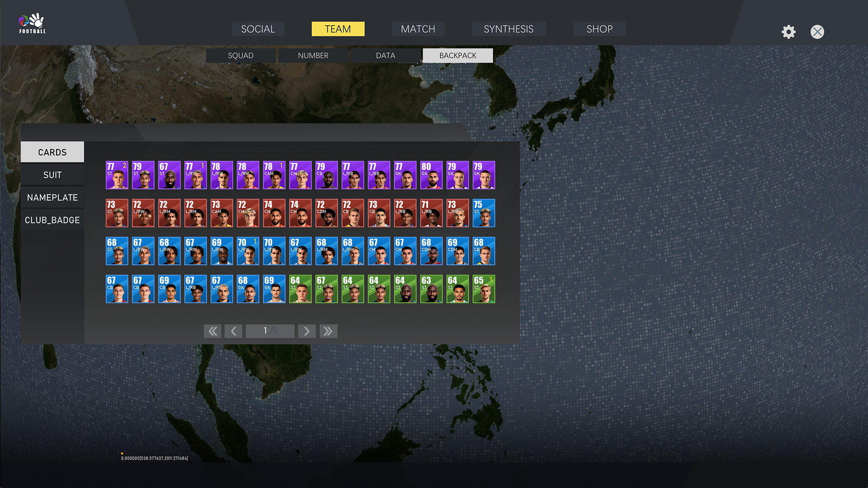Select the blue 68 L/RW card
The height and width of the screenshot is (488, 868).
pos(170,251)
